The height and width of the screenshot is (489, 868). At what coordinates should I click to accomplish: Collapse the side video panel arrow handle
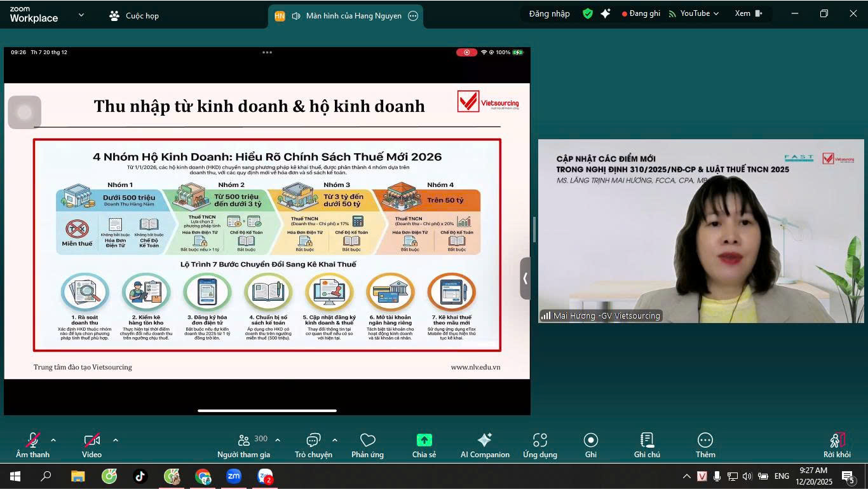click(525, 279)
